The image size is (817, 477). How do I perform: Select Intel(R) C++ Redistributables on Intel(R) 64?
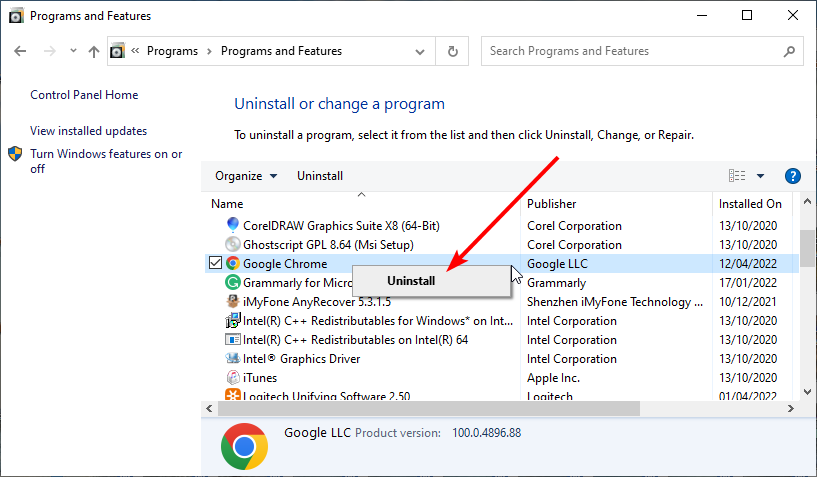point(355,340)
